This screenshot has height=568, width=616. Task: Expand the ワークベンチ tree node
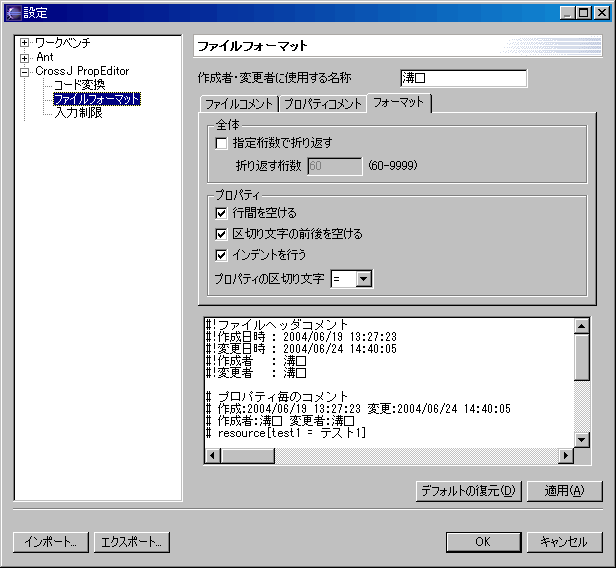(x=24, y=42)
